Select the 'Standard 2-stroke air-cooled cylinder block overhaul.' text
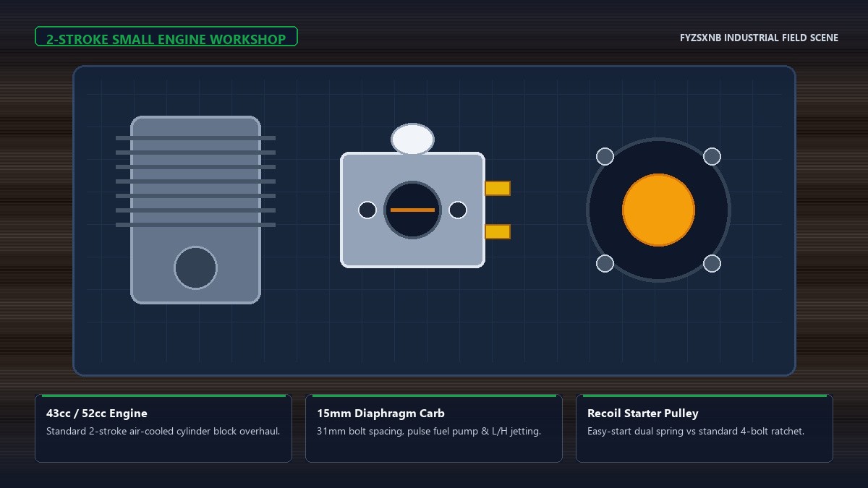The width and height of the screenshot is (868, 488). click(x=163, y=432)
